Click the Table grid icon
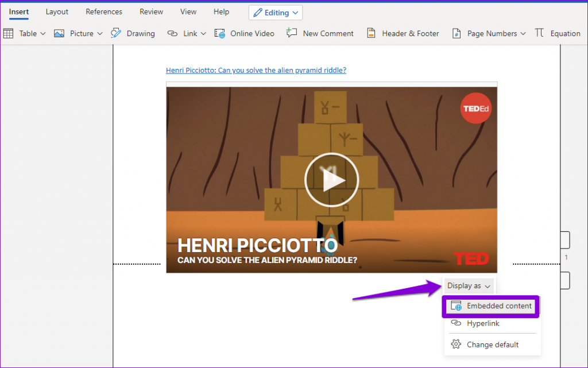This screenshot has width=588, height=368. pos(8,33)
